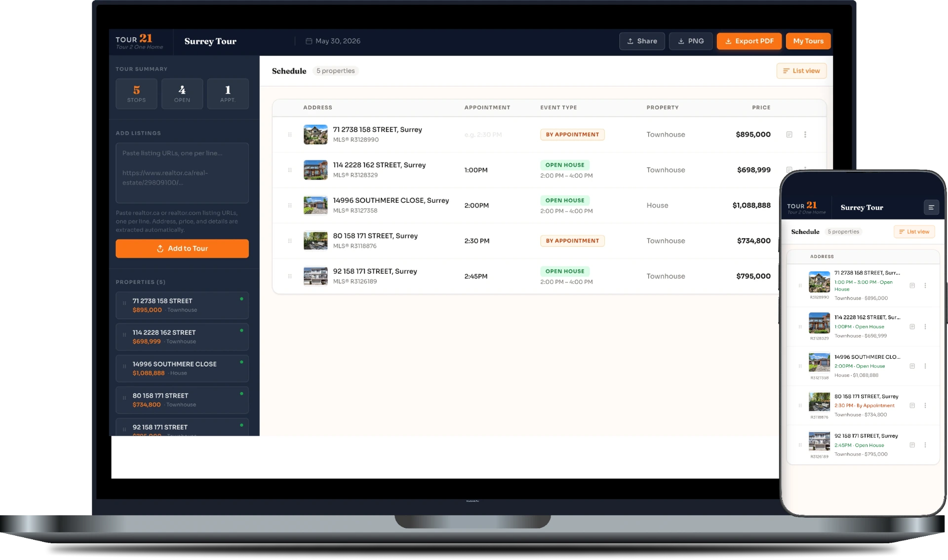Edit the Surrey Tour title
The width and height of the screenshot is (948, 560).
coord(210,41)
